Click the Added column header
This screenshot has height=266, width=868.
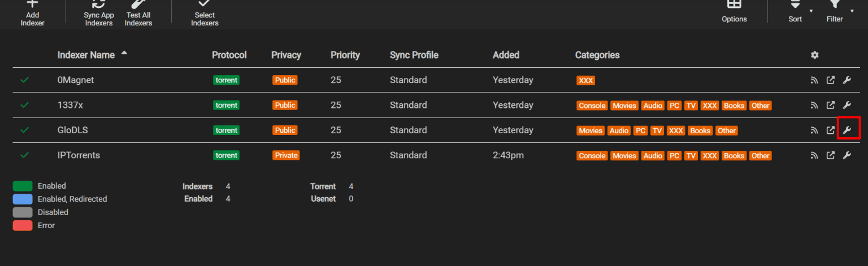tap(506, 55)
